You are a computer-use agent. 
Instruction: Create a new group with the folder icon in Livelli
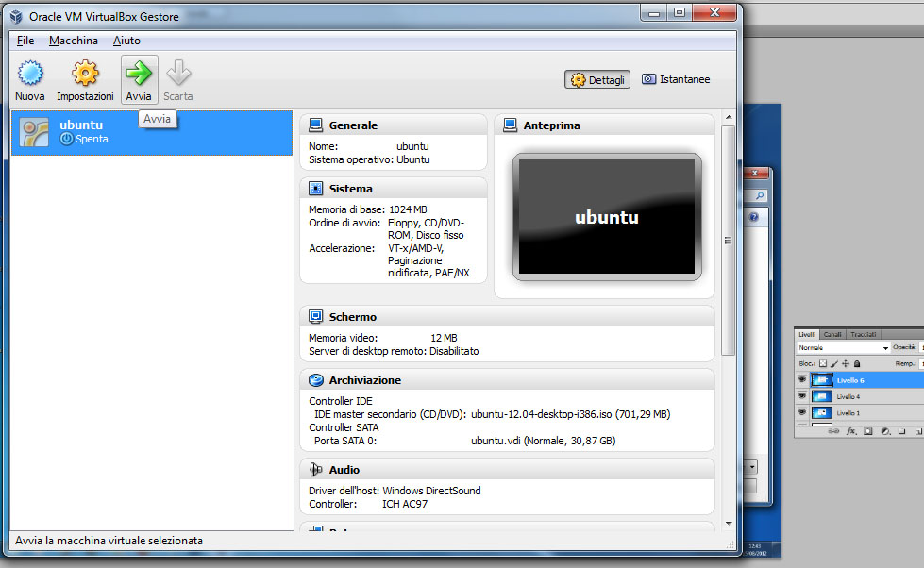(902, 431)
